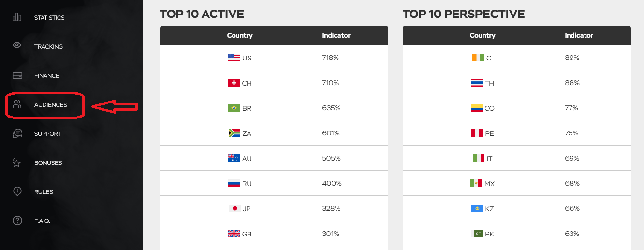This screenshot has height=250, width=644.
Task: Go to the Support section
Action: point(47,134)
